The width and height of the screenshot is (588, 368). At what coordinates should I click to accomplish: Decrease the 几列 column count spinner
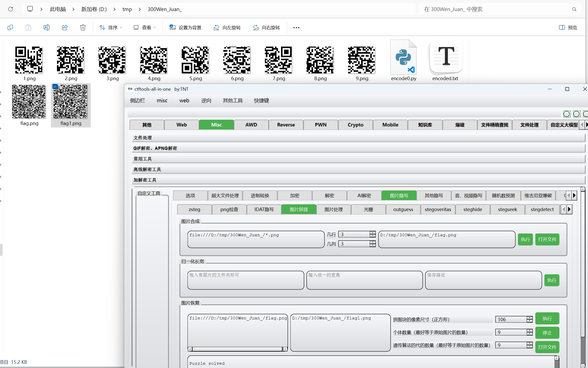(x=373, y=245)
